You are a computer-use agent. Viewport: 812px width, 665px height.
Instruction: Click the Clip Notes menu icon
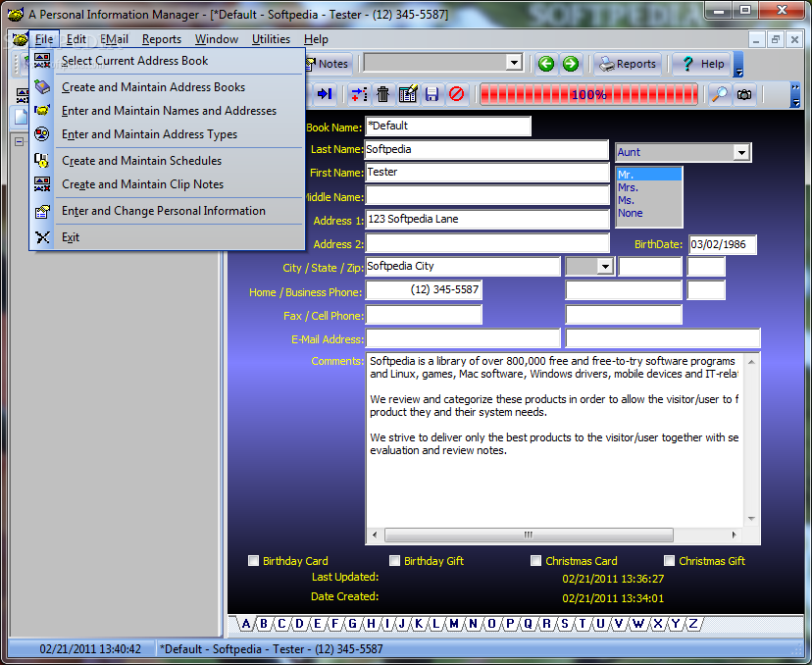coord(42,183)
